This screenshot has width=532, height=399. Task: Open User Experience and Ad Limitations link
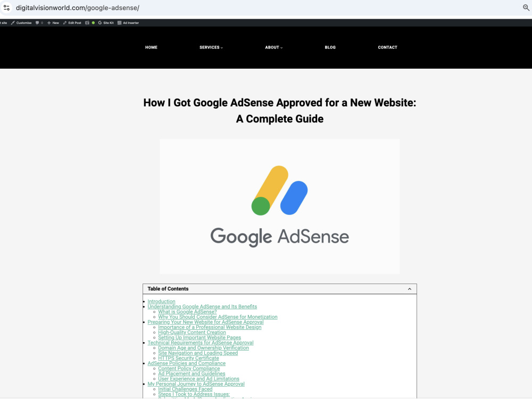click(x=198, y=379)
